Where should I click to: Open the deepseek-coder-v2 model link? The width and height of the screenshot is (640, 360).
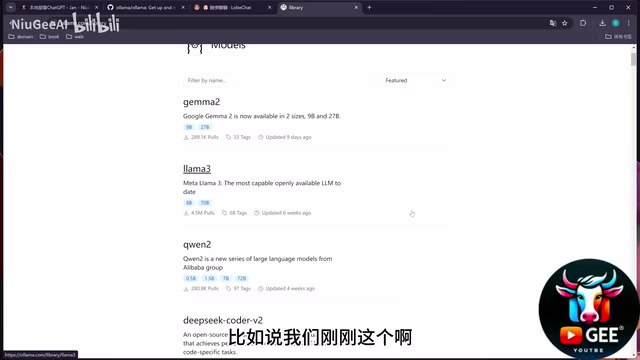pyautogui.click(x=223, y=320)
